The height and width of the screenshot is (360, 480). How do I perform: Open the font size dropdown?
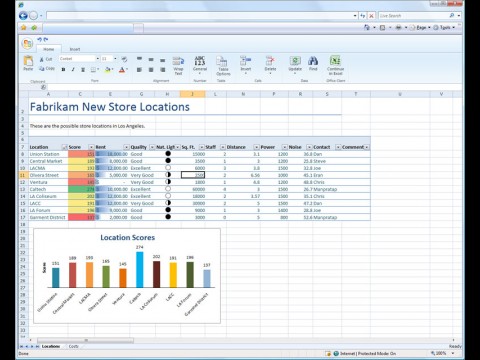click(115, 59)
